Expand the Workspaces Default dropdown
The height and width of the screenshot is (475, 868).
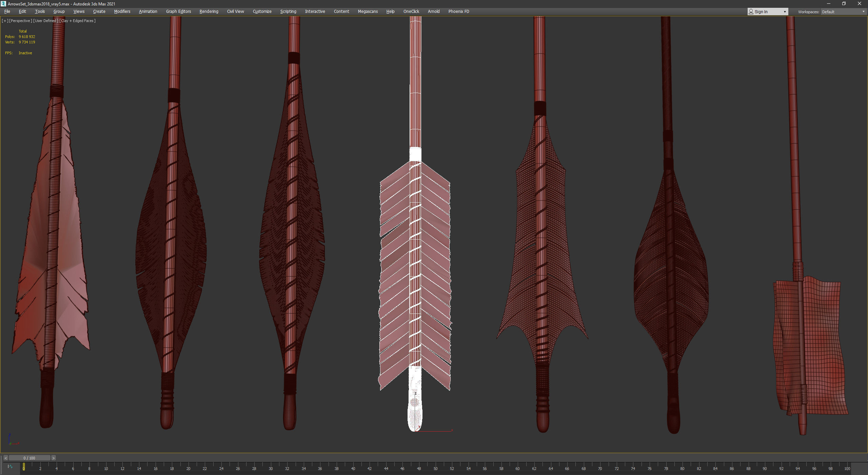pos(843,12)
